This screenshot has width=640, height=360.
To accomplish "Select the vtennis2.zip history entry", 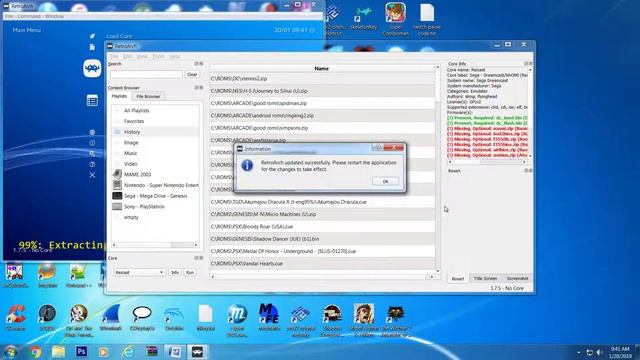I will point(322,78).
